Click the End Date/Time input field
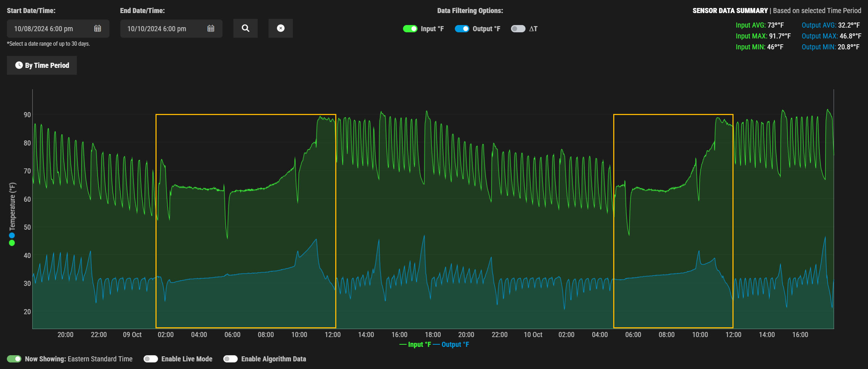This screenshot has width=868, height=369. [x=164, y=29]
